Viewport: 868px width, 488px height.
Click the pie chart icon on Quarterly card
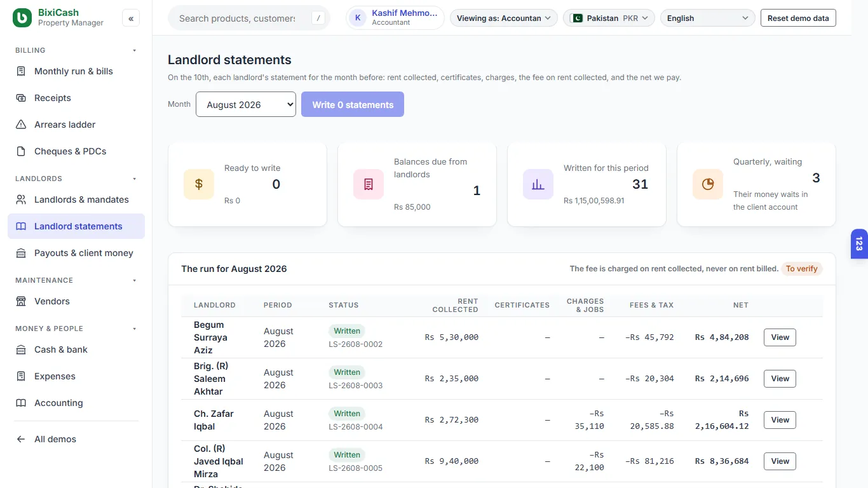708,184
